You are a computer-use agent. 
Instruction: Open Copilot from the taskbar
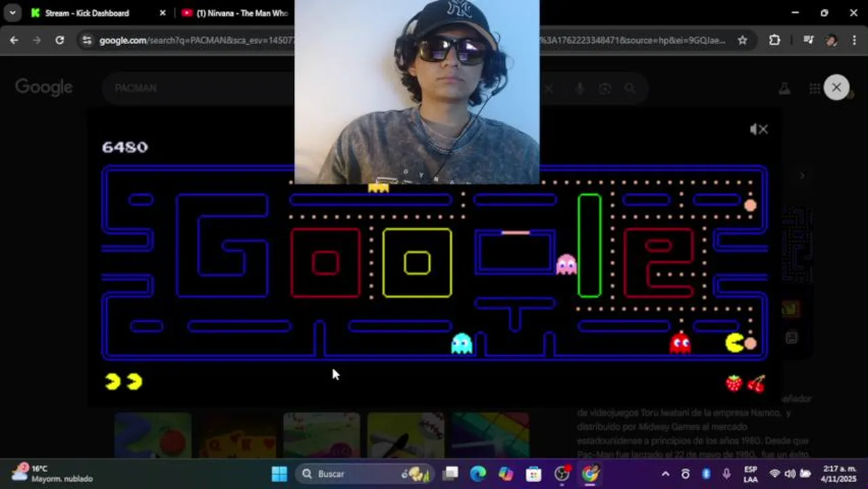pyautogui.click(x=506, y=473)
